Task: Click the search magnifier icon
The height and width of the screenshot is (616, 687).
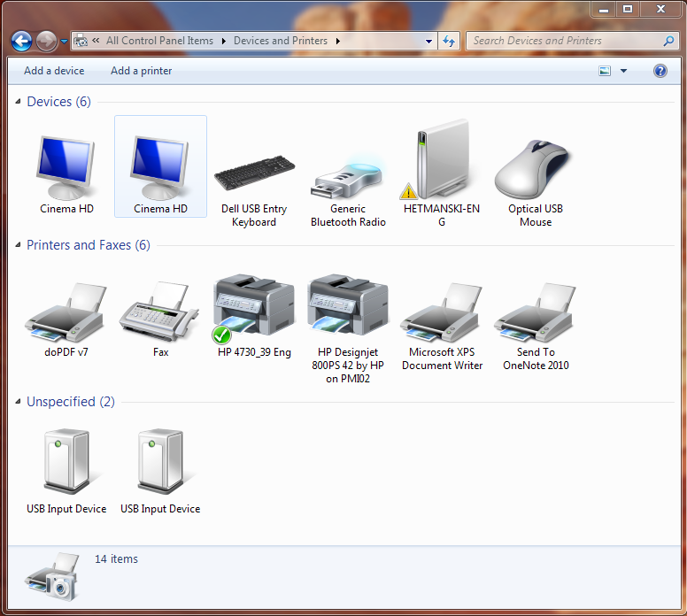Action: click(668, 41)
